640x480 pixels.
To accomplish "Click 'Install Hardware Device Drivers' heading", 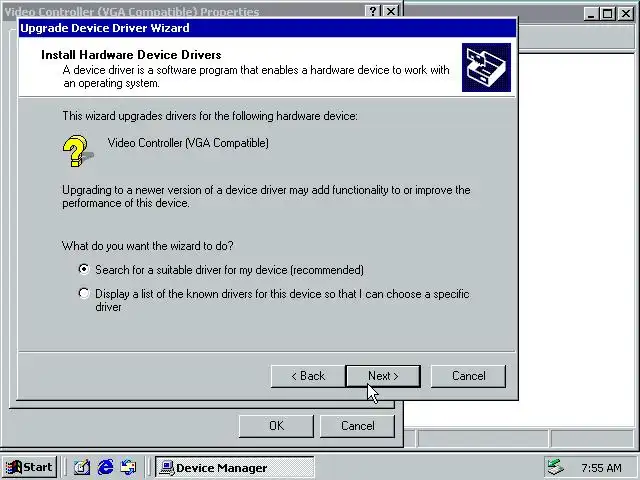I will coord(131,55).
